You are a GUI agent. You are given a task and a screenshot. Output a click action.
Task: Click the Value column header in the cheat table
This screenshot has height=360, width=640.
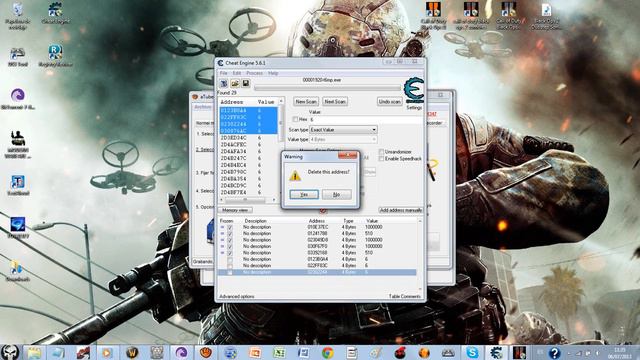[x=372, y=220]
